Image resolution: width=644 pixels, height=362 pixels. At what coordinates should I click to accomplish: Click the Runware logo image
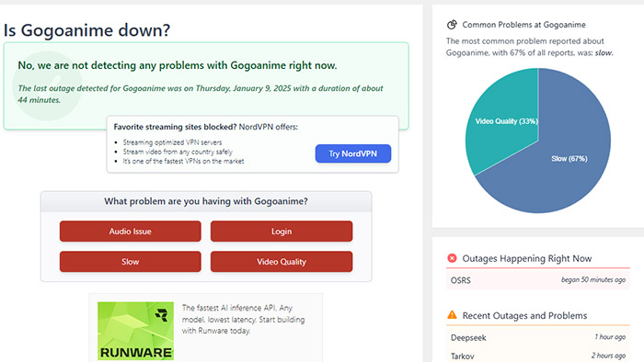(x=135, y=332)
